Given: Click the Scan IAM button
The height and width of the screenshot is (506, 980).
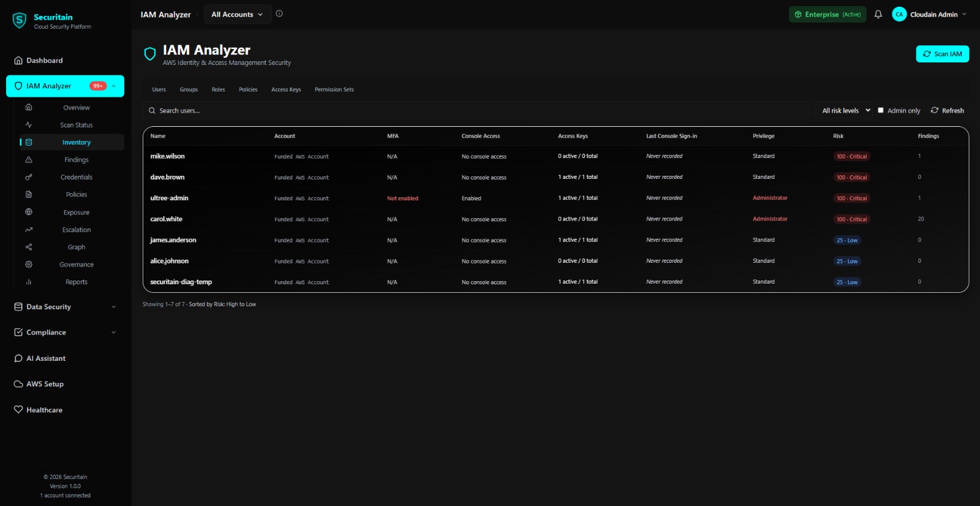Looking at the screenshot, I should tap(943, 54).
